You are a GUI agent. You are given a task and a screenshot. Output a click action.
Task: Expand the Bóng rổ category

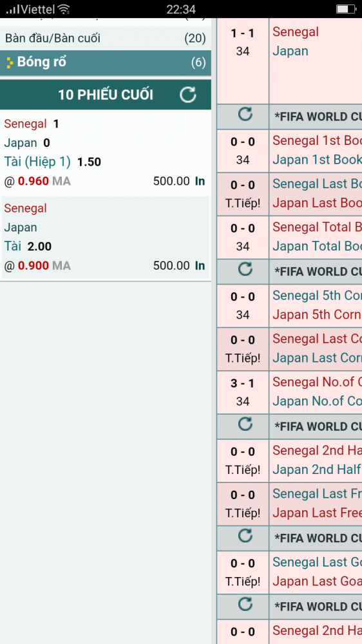click(x=106, y=63)
